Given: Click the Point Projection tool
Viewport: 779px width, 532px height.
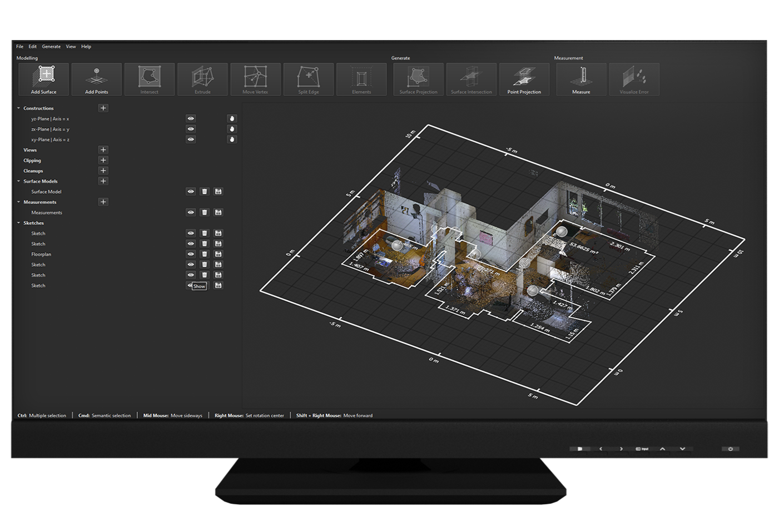Looking at the screenshot, I should tap(524, 79).
